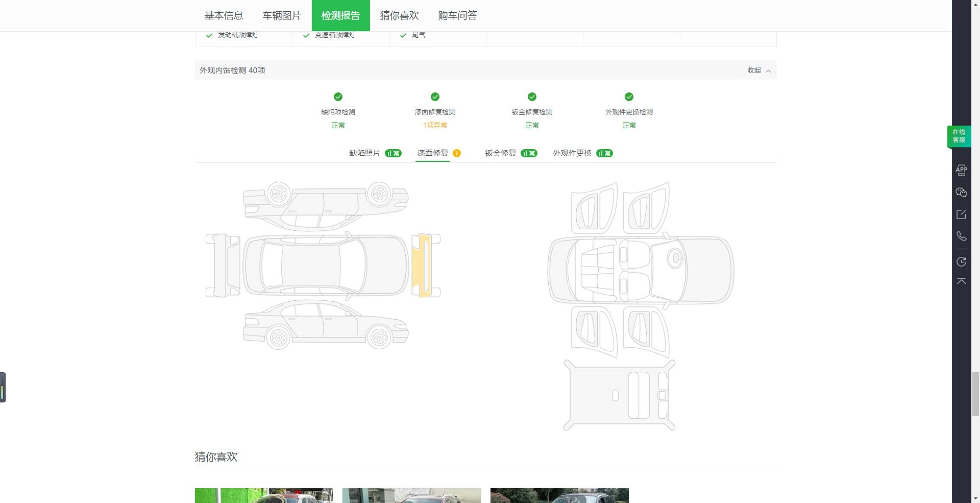Open the 购车问答 tab

click(457, 16)
